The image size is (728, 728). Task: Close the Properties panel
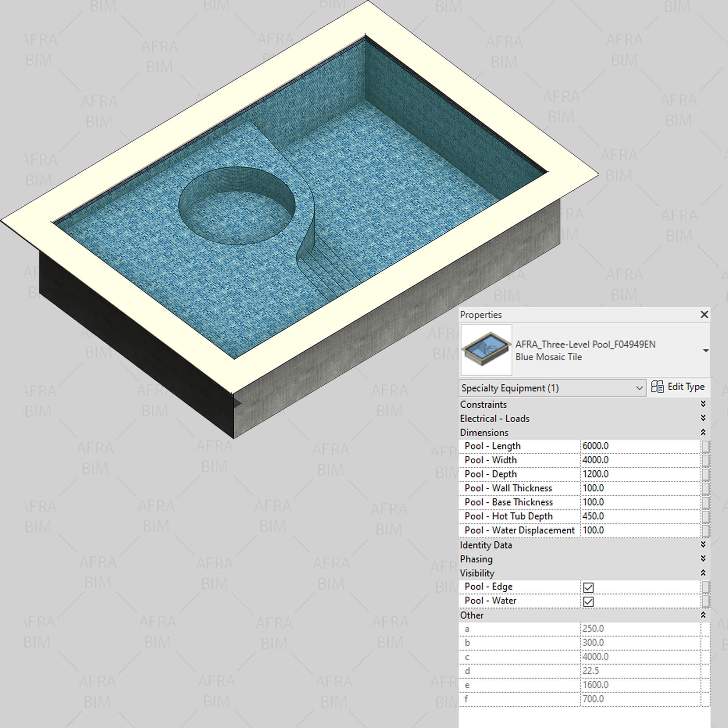(x=704, y=314)
